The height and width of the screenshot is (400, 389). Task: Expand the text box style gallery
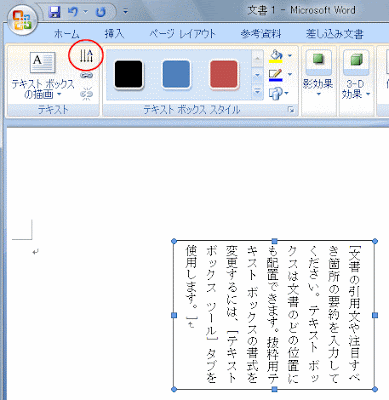[257, 91]
